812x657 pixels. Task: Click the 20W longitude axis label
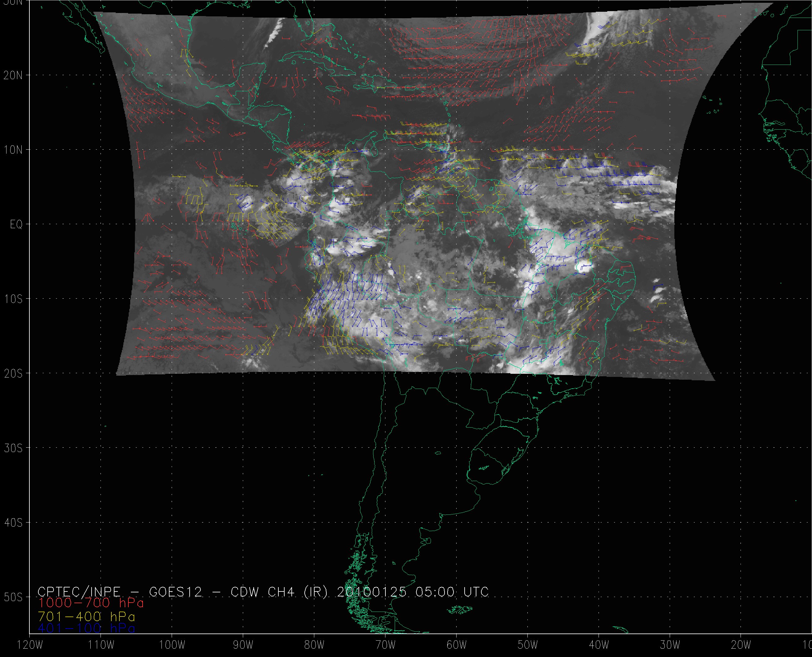(741, 645)
